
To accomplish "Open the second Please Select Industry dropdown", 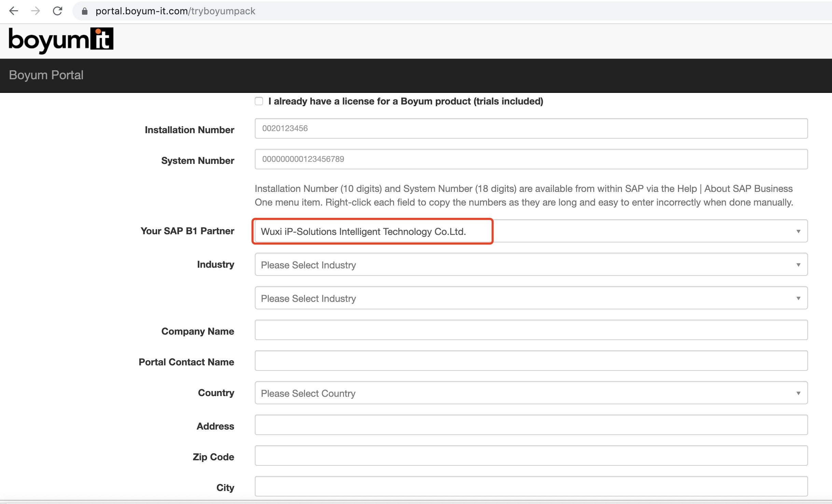I will pos(531,298).
